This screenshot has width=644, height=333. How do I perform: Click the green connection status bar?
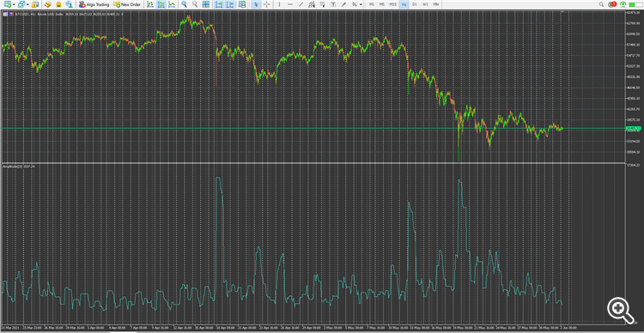click(635, 4)
